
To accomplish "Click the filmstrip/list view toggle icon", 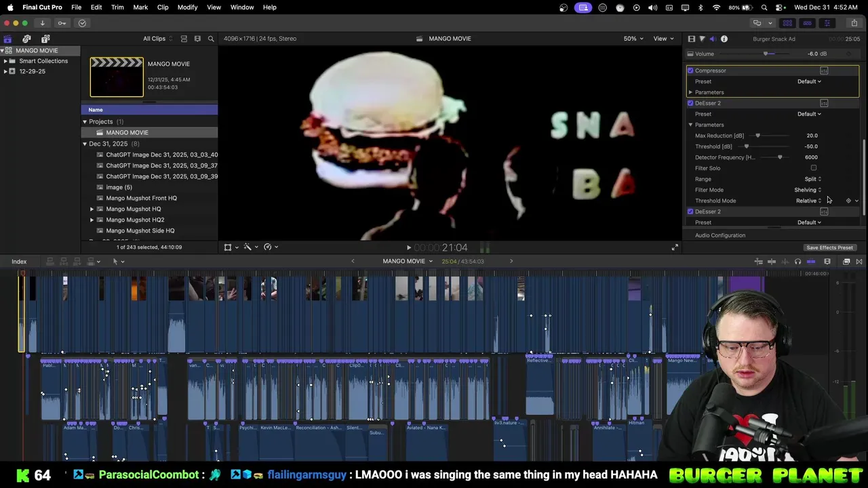I will pyautogui.click(x=197, y=39).
